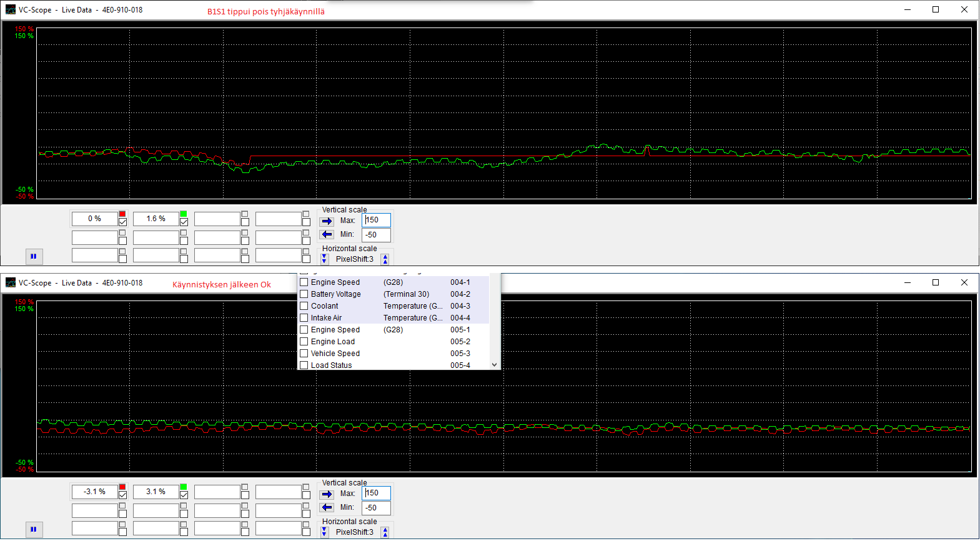Screen dimensions: 980x541
Task: Uncheck the 0 % channel checkbox
Action: click(122, 222)
